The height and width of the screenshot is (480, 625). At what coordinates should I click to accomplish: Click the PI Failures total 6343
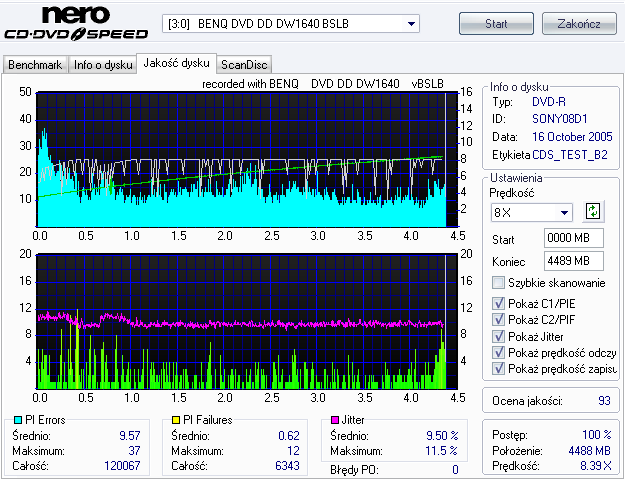pos(287,466)
